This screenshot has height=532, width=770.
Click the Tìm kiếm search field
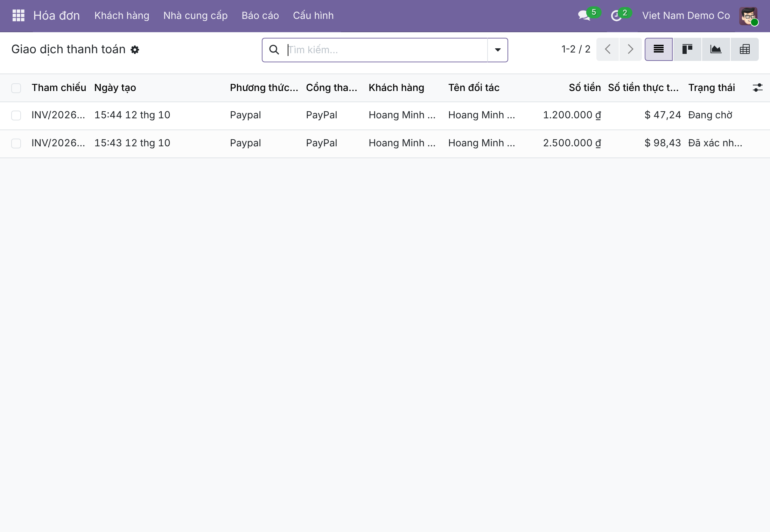387,50
